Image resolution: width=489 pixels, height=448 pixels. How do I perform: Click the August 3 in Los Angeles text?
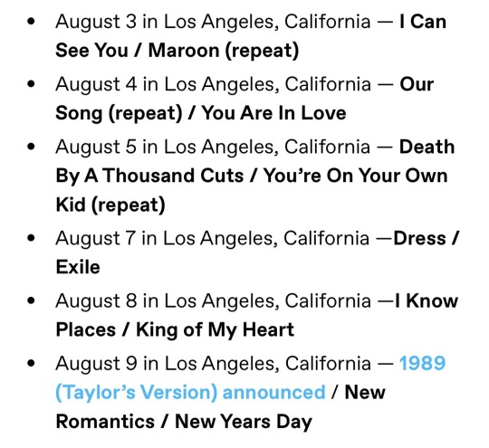click(x=166, y=22)
